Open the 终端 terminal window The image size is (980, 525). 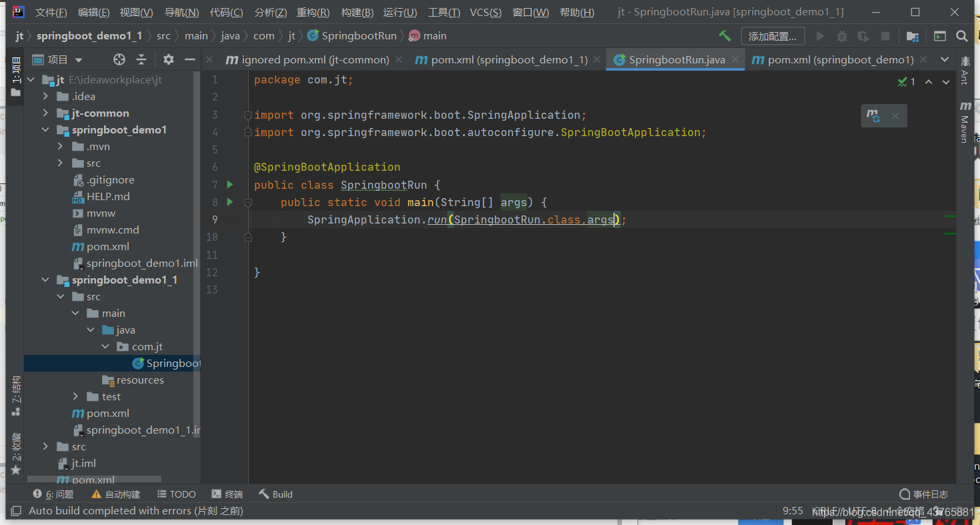pos(227,494)
